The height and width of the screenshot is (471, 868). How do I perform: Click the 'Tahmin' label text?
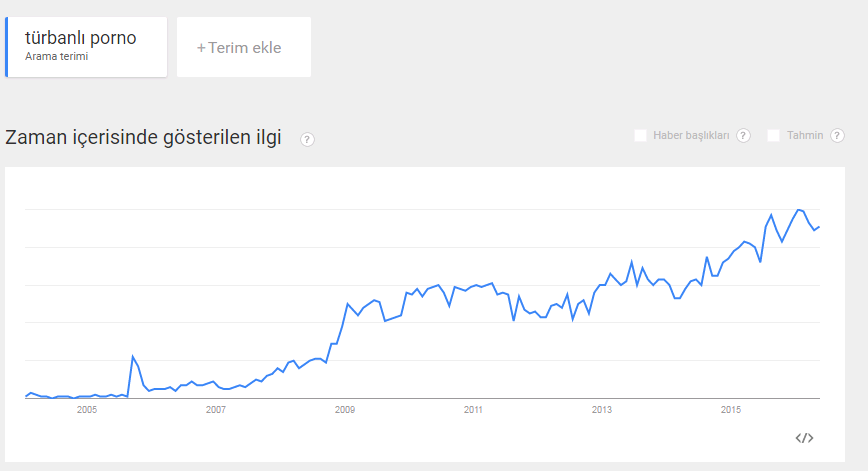click(804, 135)
